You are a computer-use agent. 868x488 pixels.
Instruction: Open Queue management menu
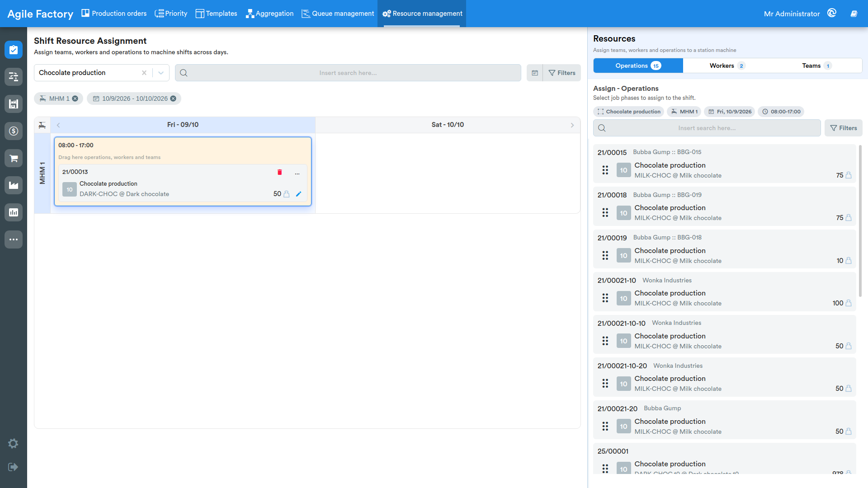point(338,14)
